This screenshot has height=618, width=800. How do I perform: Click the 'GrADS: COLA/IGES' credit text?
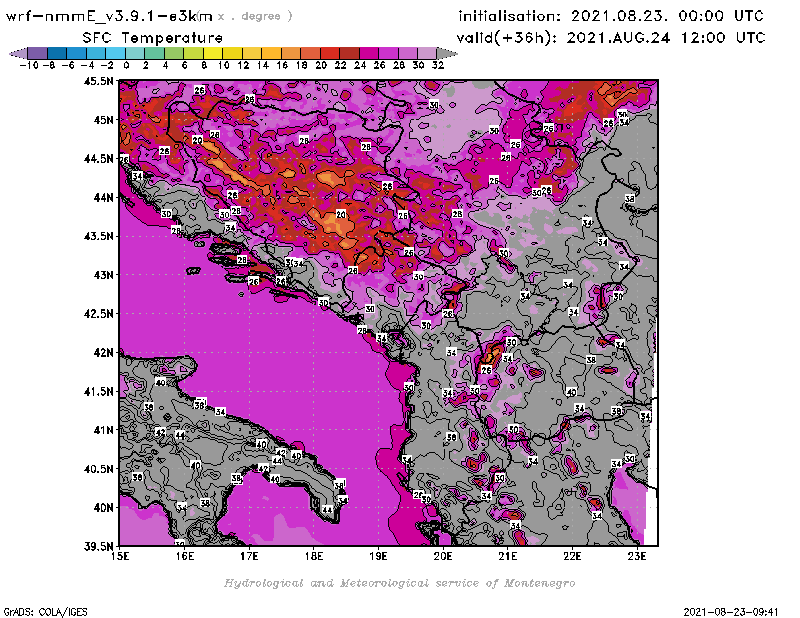[45, 612]
